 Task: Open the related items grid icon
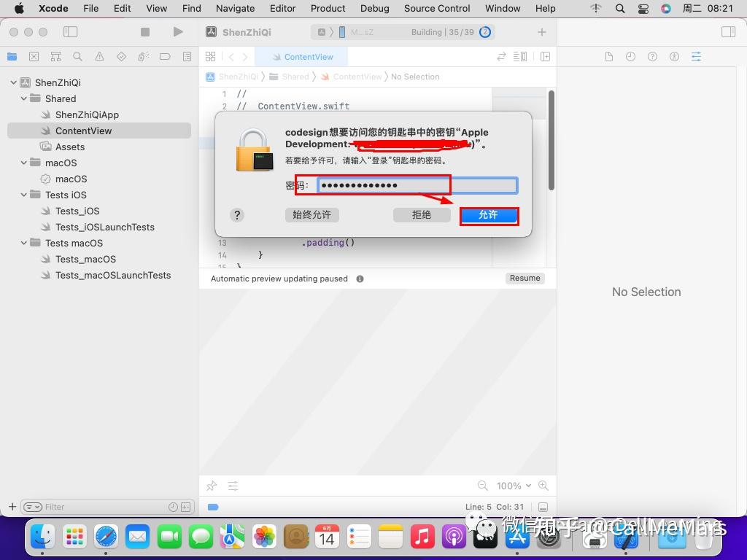click(x=210, y=57)
